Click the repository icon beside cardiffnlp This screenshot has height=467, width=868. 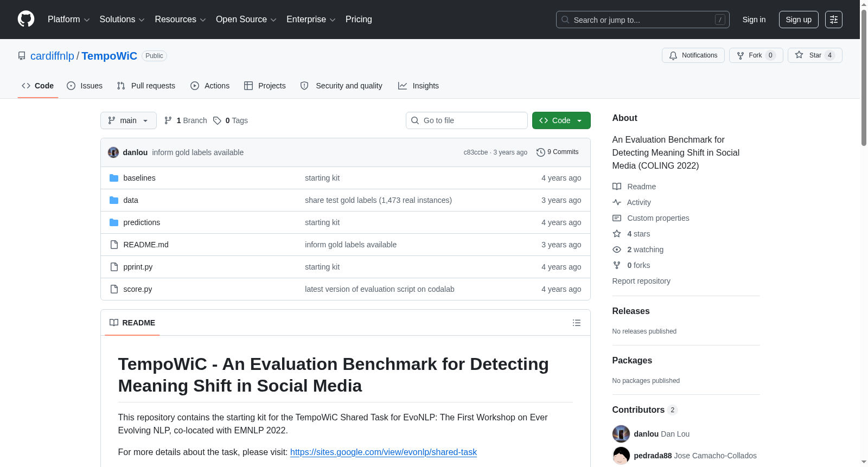tap(22, 56)
